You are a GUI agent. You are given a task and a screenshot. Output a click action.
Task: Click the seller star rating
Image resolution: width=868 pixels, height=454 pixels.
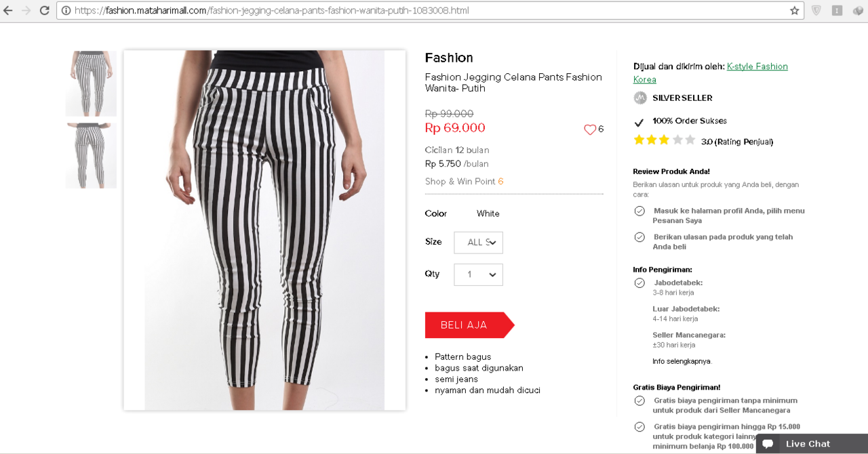664,140
